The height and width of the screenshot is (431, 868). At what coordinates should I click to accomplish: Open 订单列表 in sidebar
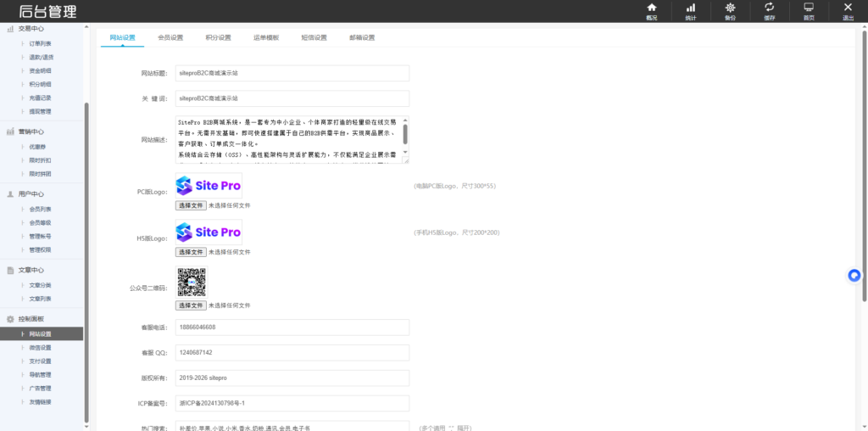[x=40, y=44]
